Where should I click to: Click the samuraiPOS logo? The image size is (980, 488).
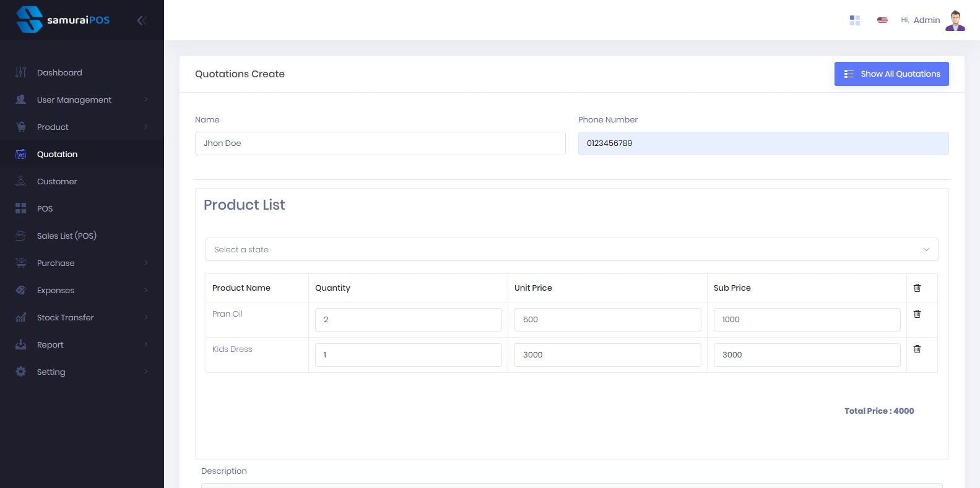(x=63, y=20)
